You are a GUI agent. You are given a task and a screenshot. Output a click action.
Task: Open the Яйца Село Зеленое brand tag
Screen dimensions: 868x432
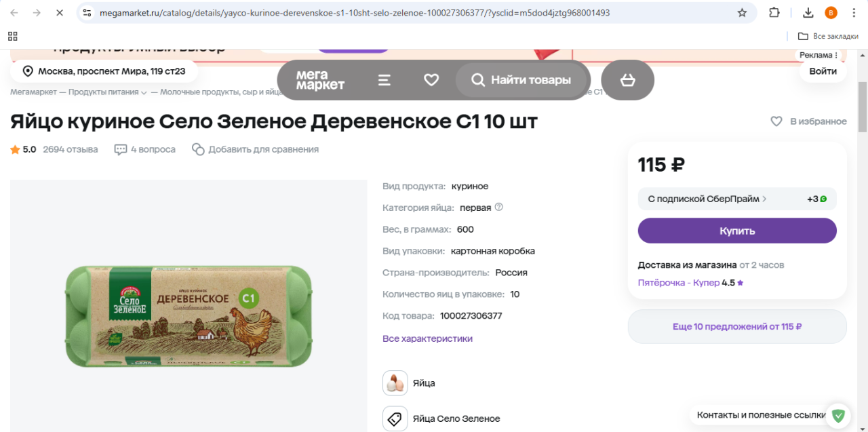(441, 418)
